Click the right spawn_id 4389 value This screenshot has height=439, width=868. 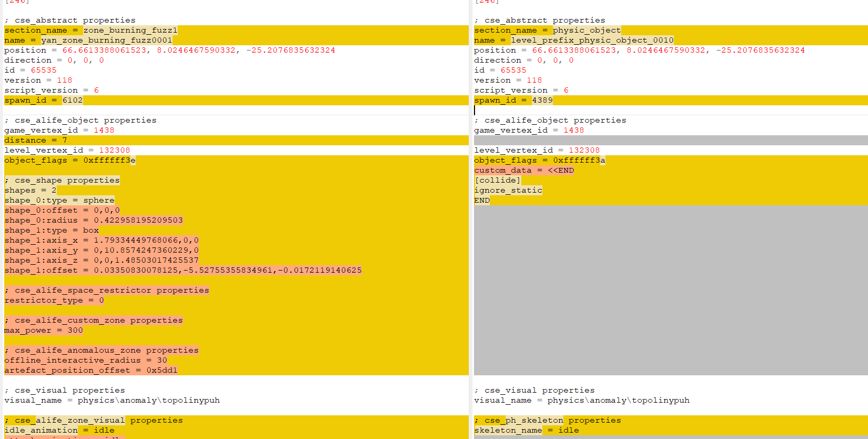tap(542, 100)
